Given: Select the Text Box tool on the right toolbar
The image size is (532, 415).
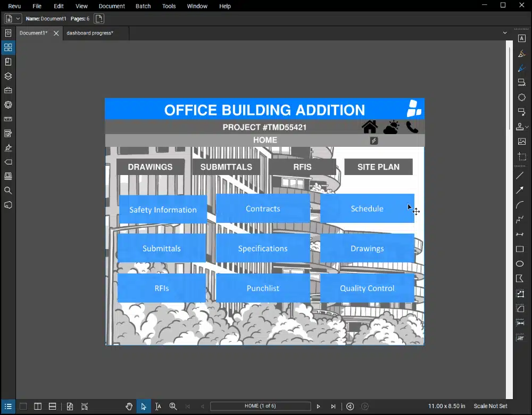Looking at the screenshot, I should coord(522,38).
